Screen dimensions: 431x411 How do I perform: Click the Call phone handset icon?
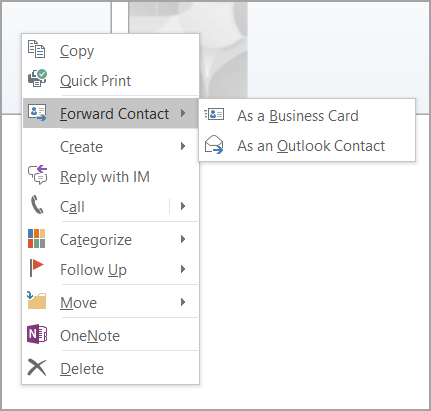point(37,205)
